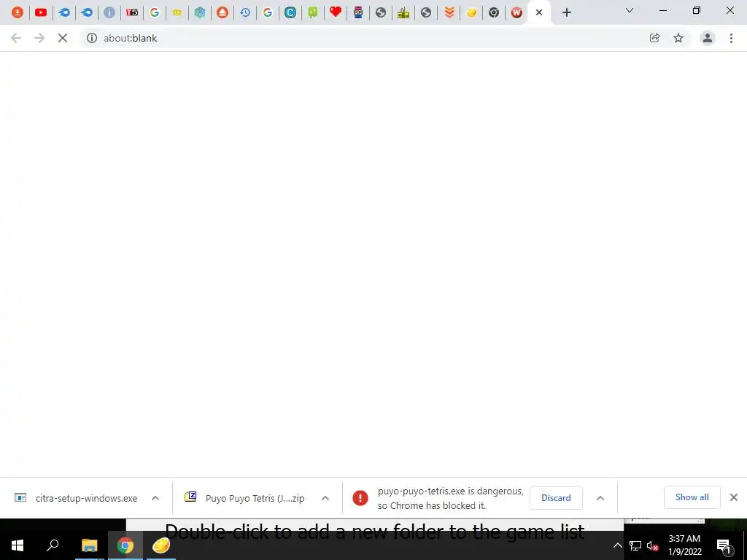Image resolution: width=747 pixels, height=560 pixels.
Task: Select the orange double-chevron icon tab
Action: tap(449, 12)
